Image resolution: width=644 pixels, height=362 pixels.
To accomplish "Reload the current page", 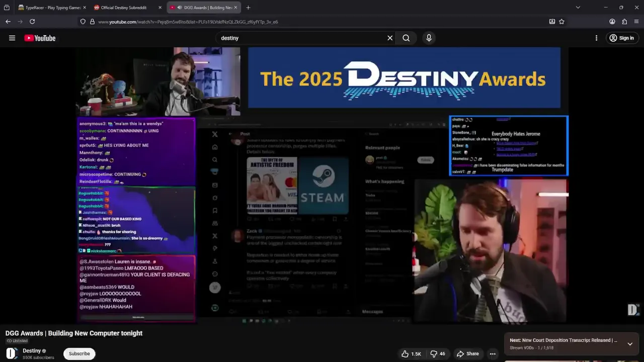I will pos(32,22).
